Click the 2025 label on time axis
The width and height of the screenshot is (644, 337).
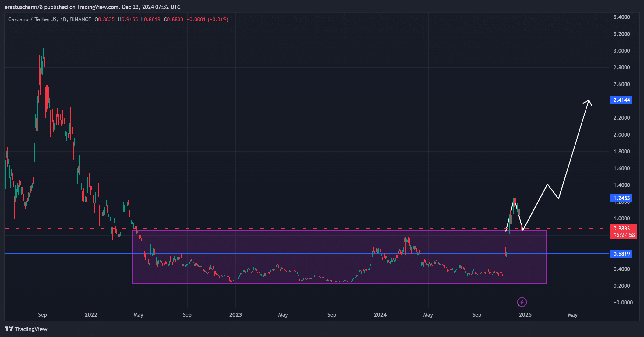(525, 315)
